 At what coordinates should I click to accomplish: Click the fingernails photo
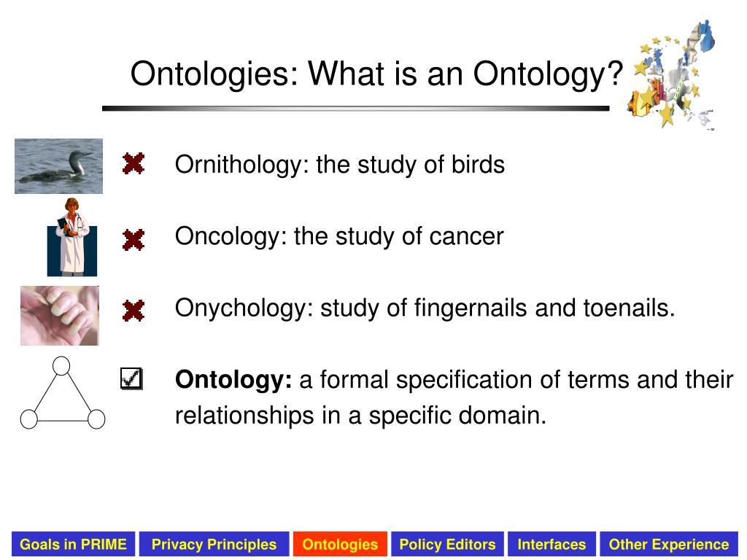(60, 316)
